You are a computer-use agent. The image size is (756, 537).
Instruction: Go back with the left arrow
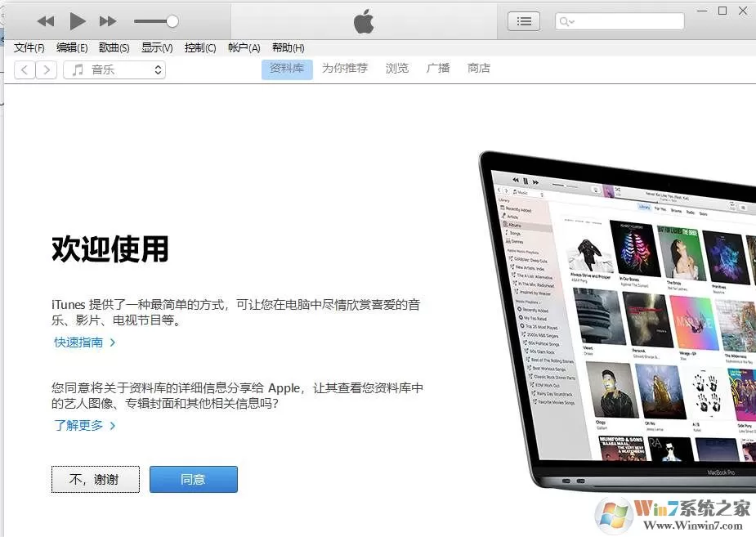[25, 70]
